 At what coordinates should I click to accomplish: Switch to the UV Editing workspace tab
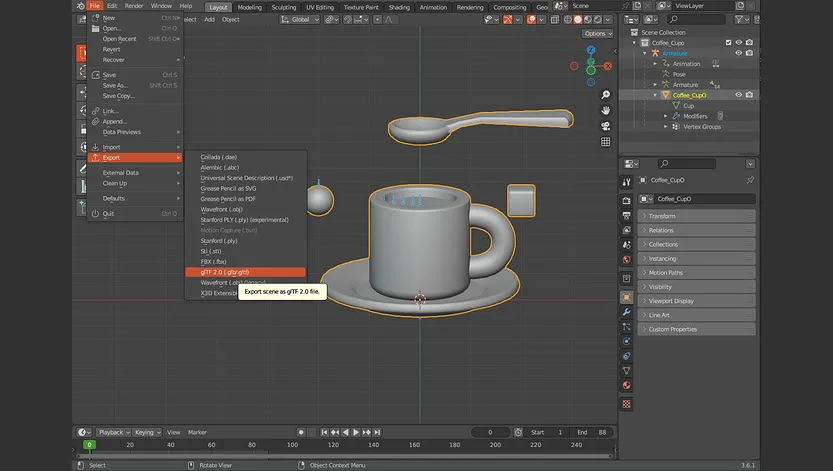coord(320,7)
